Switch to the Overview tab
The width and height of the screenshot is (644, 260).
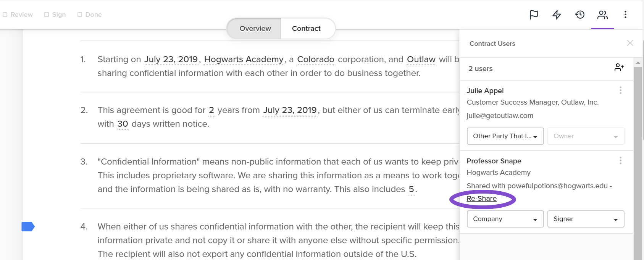click(x=255, y=29)
